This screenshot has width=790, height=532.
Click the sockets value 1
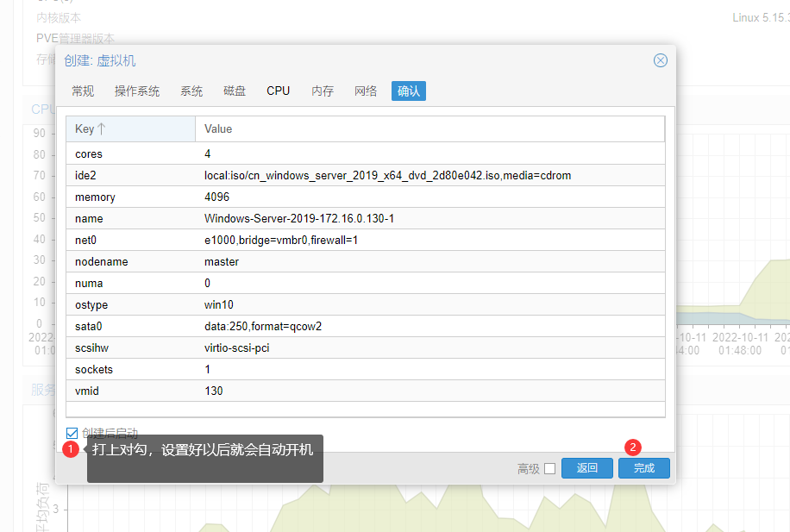coord(207,369)
